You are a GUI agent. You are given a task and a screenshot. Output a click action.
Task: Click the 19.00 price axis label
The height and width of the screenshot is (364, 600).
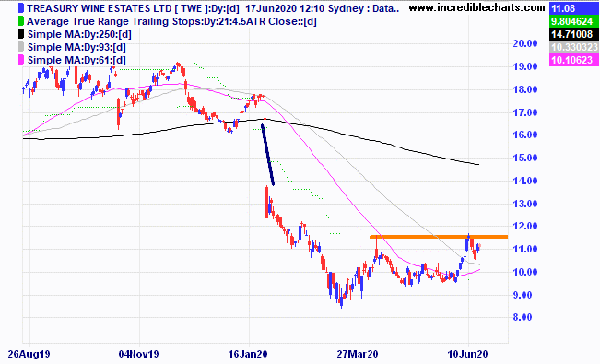coord(525,66)
